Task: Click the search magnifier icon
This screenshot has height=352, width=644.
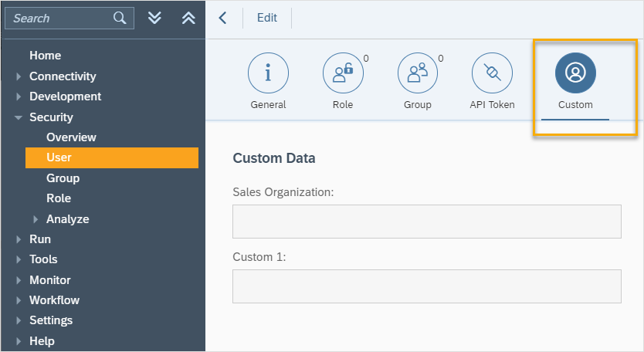Action: tap(120, 18)
